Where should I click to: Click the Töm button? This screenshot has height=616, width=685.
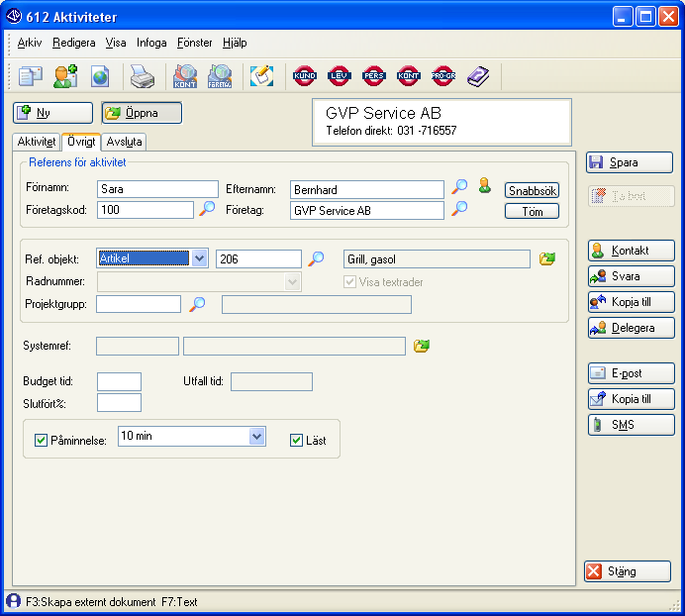point(532,212)
